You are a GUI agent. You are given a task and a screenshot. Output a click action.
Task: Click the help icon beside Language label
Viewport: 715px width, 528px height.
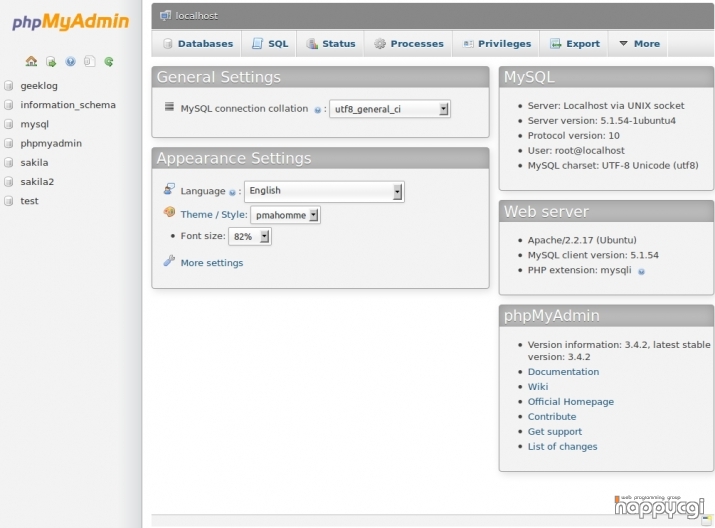pyautogui.click(x=232, y=192)
